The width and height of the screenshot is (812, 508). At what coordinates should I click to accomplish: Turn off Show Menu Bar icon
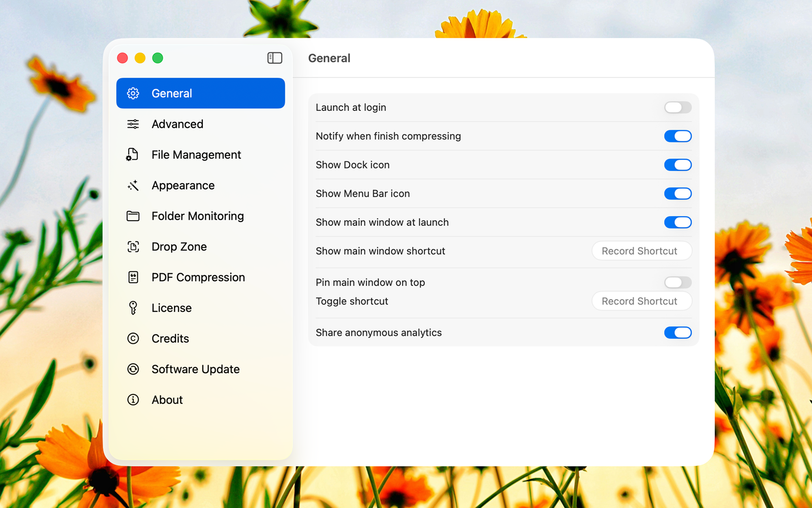point(677,193)
